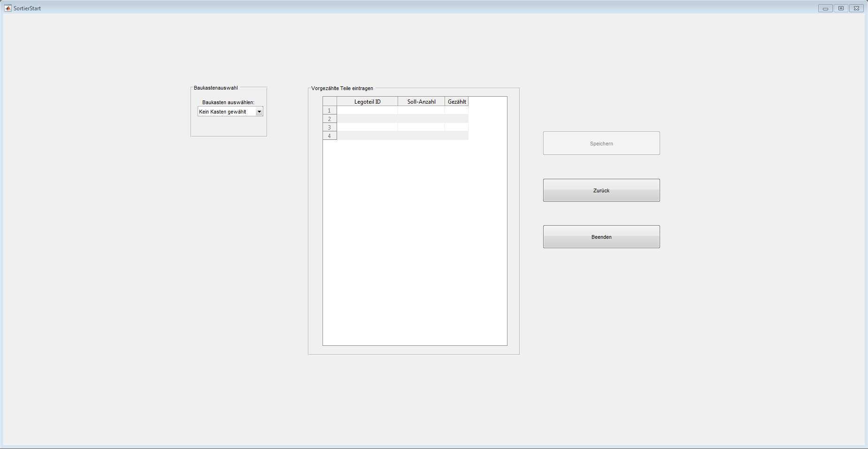This screenshot has width=868, height=449.
Task: Select row 4 via its row header
Action: tap(330, 136)
